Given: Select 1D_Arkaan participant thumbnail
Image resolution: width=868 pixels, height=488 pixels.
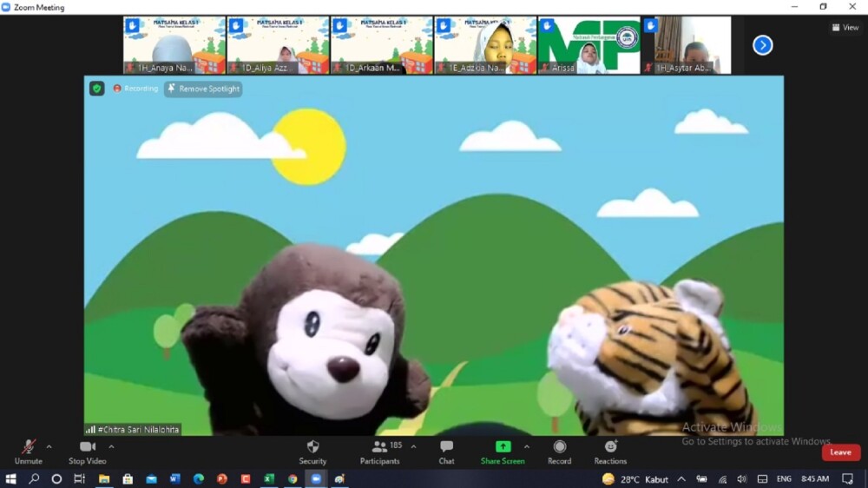Looking at the screenshot, I should 382,45.
